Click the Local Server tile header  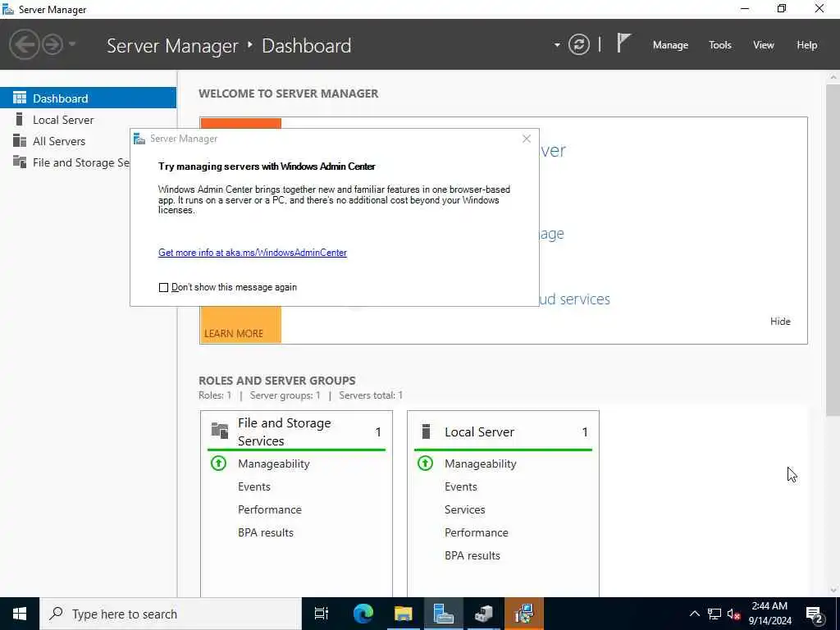tap(503, 431)
